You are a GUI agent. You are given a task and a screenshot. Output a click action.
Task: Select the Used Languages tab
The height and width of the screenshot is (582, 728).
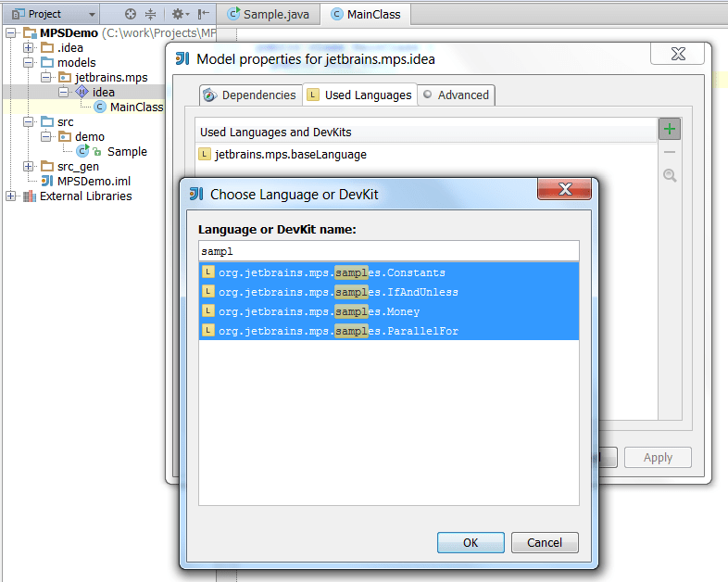[x=359, y=95]
